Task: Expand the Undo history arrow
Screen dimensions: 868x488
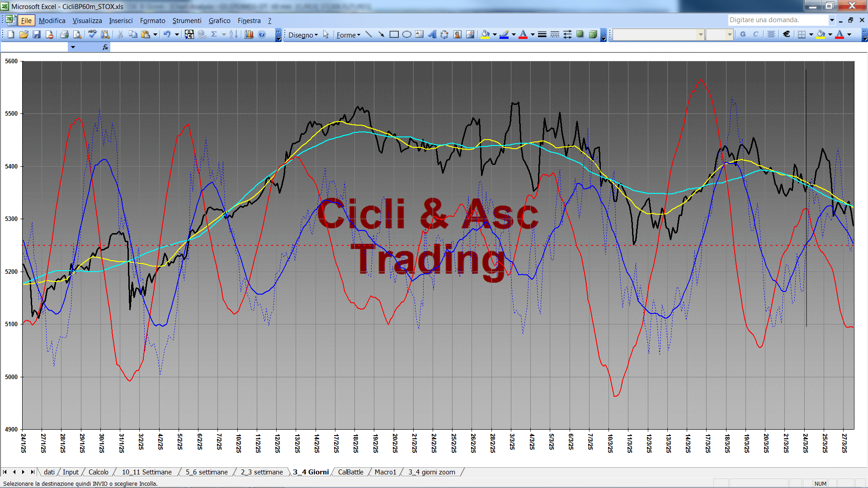Action: (177, 34)
